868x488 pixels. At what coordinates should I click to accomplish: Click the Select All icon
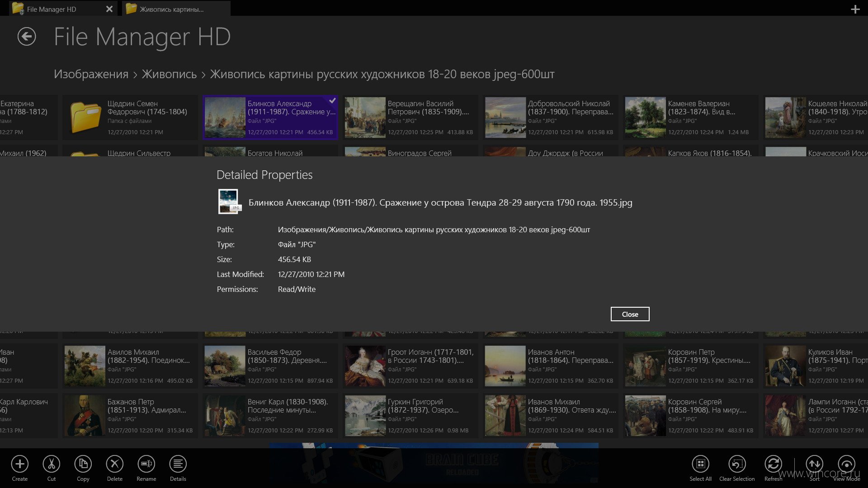pyautogui.click(x=700, y=464)
